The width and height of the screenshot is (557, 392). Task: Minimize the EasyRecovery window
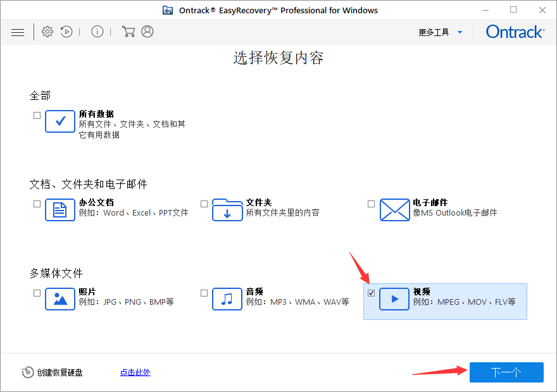point(485,10)
